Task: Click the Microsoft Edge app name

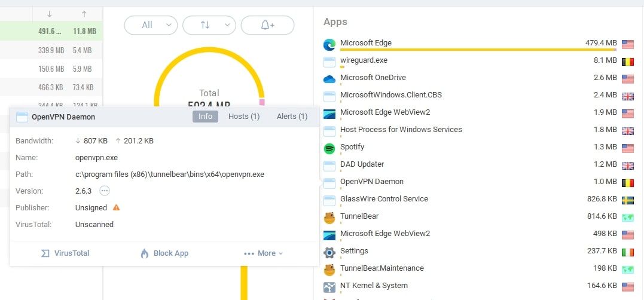Action: pos(365,42)
